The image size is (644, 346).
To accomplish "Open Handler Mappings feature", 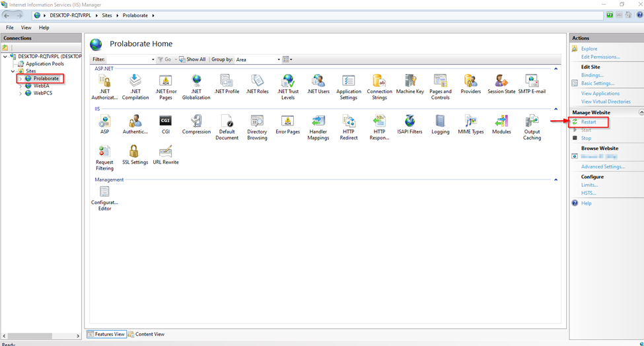I will tap(318, 127).
